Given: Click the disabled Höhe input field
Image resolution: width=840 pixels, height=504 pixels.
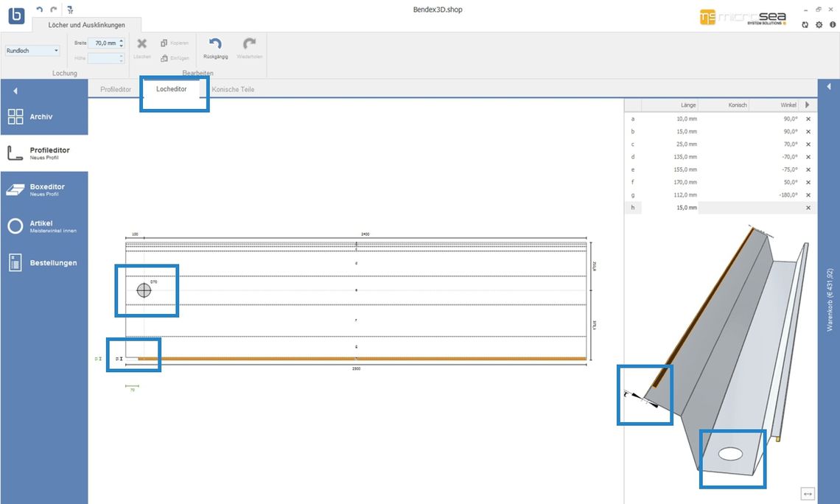Looking at the screenshot, I should pos(105,58).
